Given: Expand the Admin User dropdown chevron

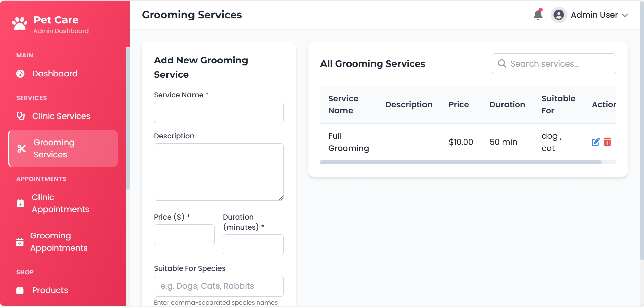Looking at the screenshot, I should tap(625, 15).
